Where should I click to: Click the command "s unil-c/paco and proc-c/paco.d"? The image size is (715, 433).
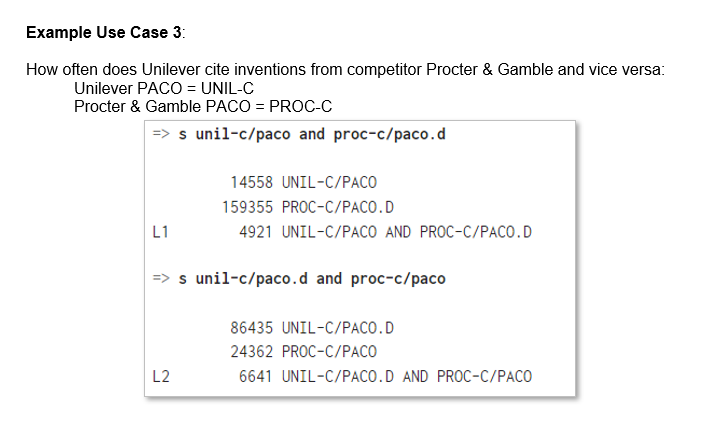tap(312, 135)
